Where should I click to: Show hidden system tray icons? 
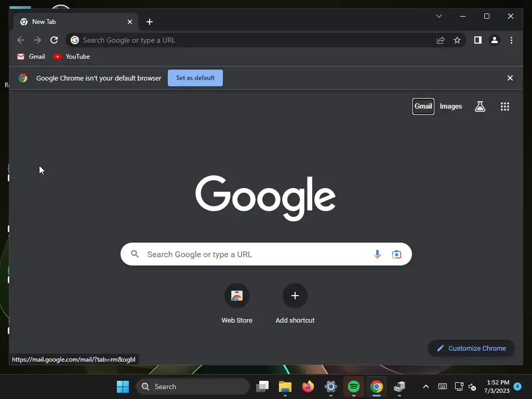426,387
